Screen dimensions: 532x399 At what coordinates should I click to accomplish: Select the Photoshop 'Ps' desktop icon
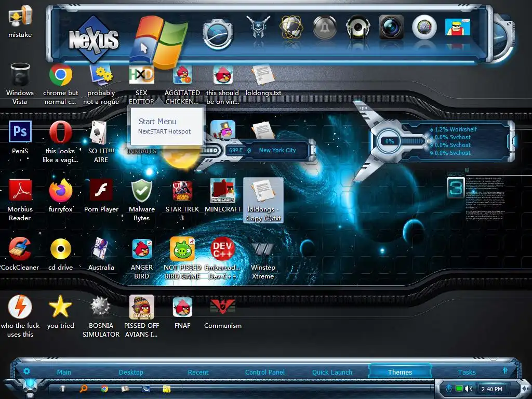20,137
